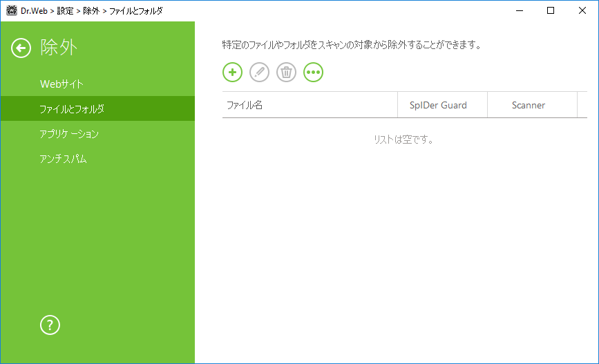Select the ファイルとフォルダ sidebar item

97,109
